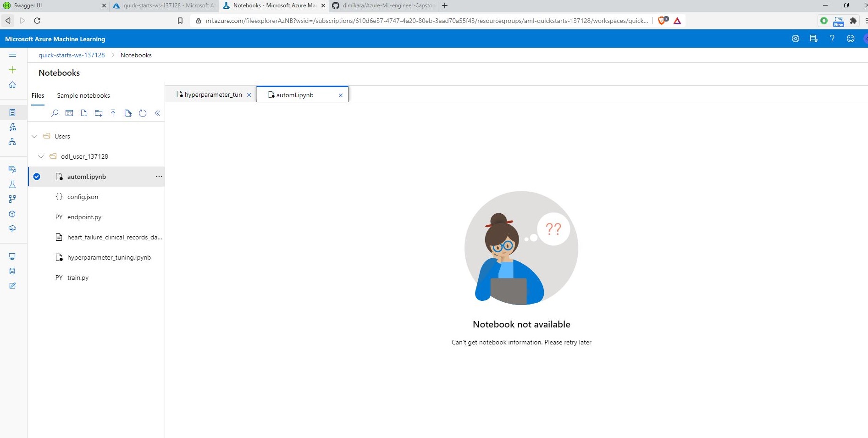Viewport: 868px width, 438px height.
Task: Select the config.json file
Action: click(x=83, y=197)
